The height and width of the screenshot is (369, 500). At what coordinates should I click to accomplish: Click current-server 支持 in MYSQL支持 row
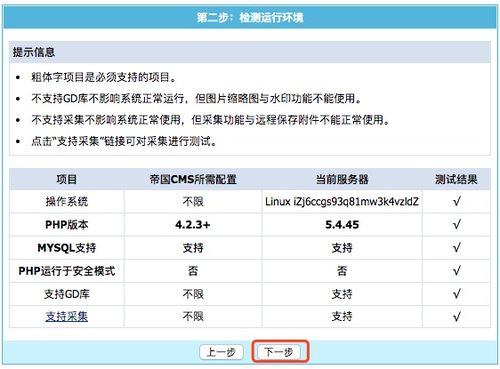click(342, 248)
